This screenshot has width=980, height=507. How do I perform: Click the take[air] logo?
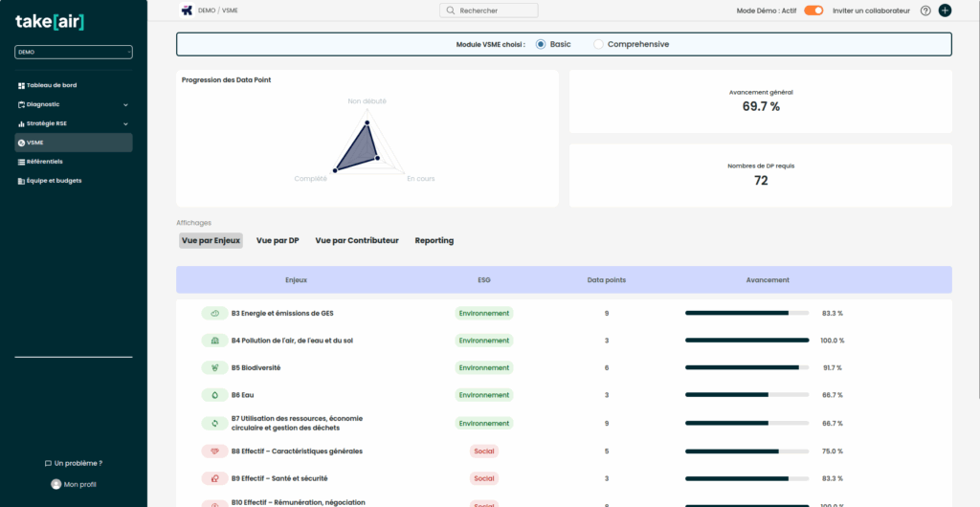50,21
